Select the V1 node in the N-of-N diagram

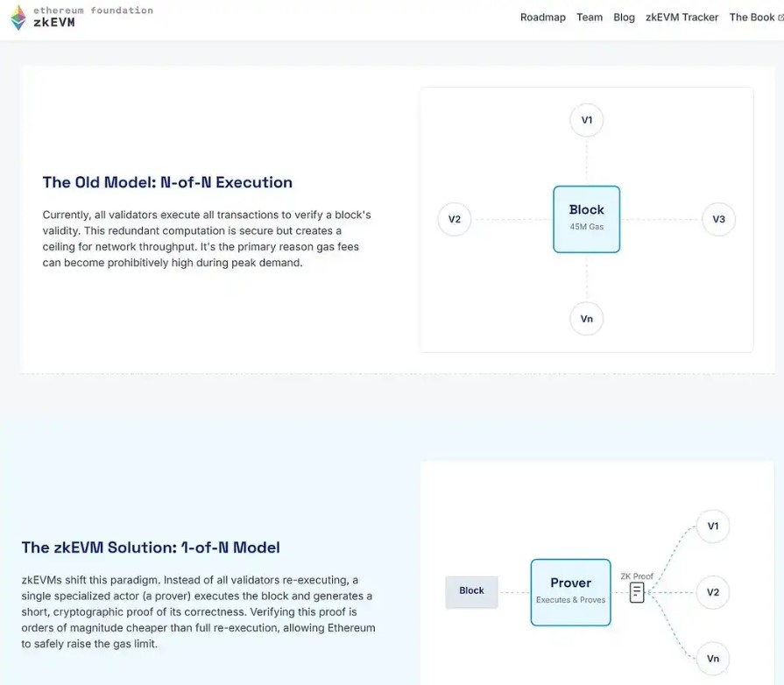click(587, 120)
